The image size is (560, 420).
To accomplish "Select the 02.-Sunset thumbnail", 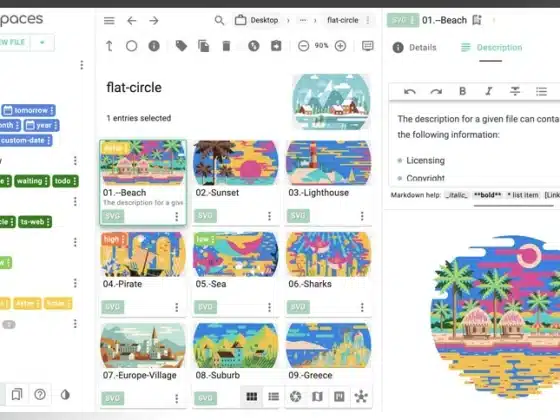I will [x=236, y=163].
